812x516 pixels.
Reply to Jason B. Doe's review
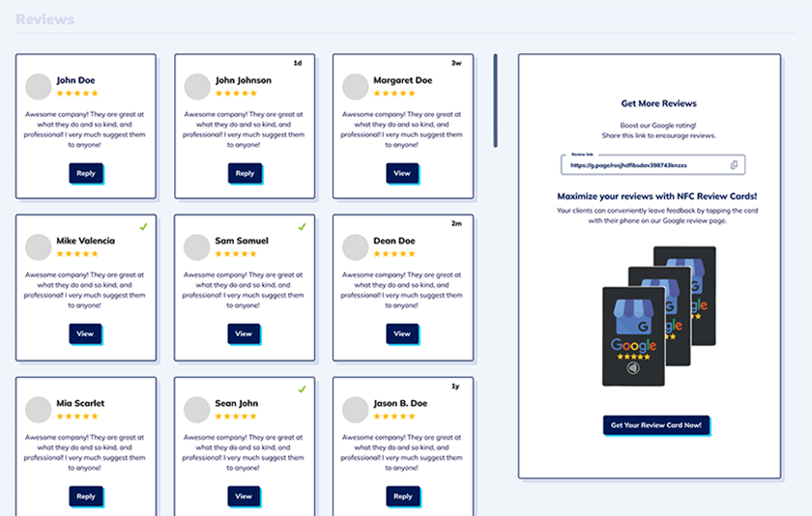coord(402,496)
